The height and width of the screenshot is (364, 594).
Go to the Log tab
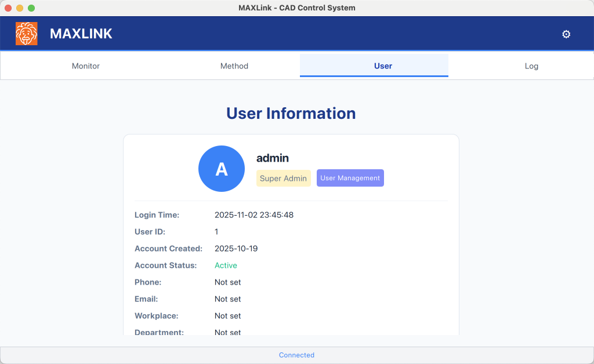point(531,66)
